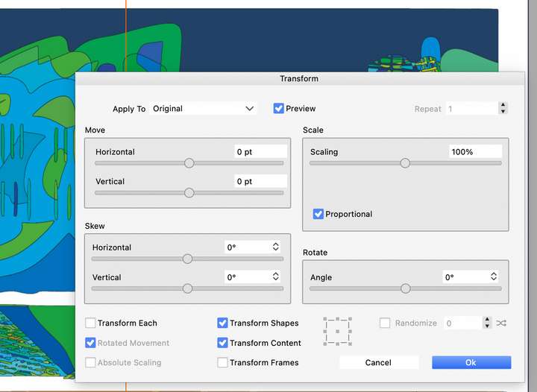The width and height of the screenshot is (537, 392).
Task: Disable the Transform Shapes checkbox
Action: [222, 323]
